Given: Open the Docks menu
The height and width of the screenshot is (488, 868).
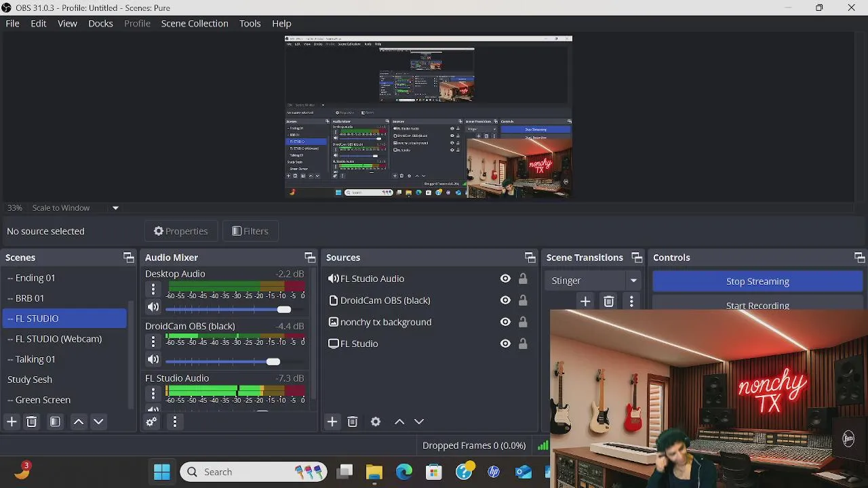Looking at the screenshot, I should [100, 23].
